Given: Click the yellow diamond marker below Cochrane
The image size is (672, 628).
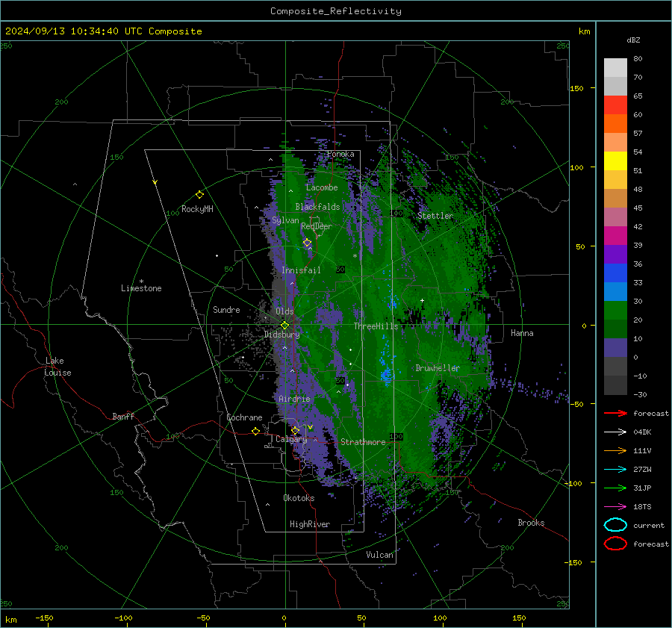Looking at the screenshot, I should 255,432.
